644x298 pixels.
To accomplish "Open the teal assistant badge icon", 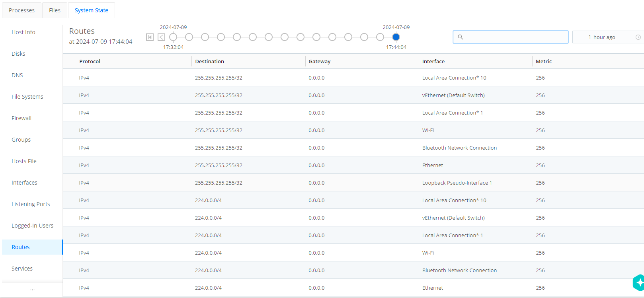I will click(638, 283).
